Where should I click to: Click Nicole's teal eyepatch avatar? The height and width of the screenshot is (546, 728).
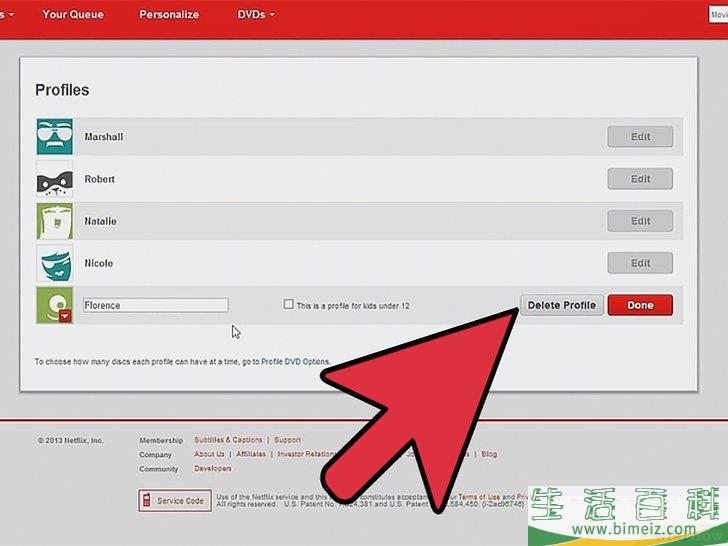[x=55, y=263]
